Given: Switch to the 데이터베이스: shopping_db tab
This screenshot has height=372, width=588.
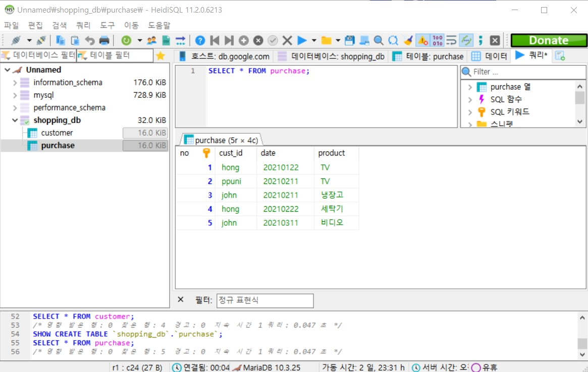Looking at the screenshot, I should [331, 56].
